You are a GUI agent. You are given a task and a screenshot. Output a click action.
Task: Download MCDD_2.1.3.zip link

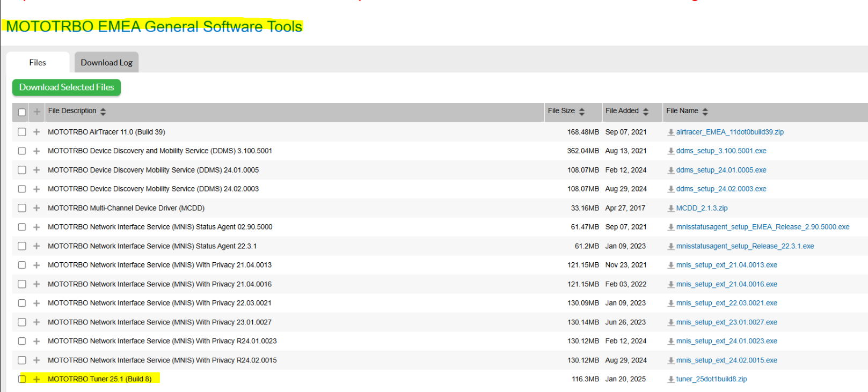[x=702, y=208]
